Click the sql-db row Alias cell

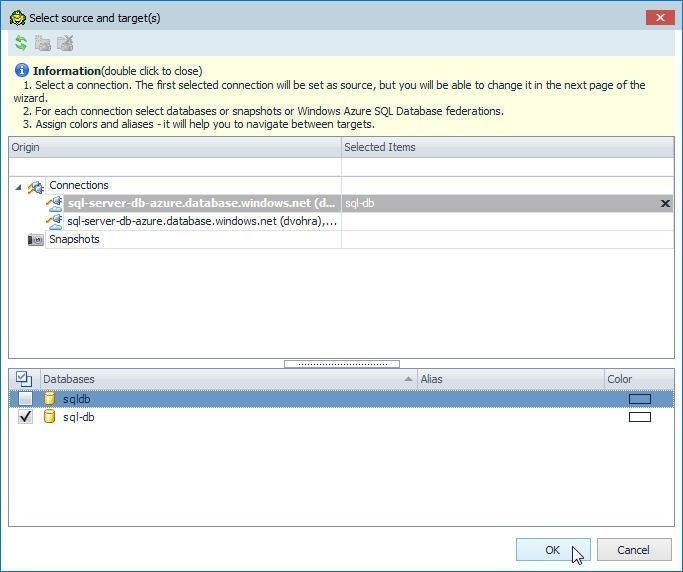(511, 417)
